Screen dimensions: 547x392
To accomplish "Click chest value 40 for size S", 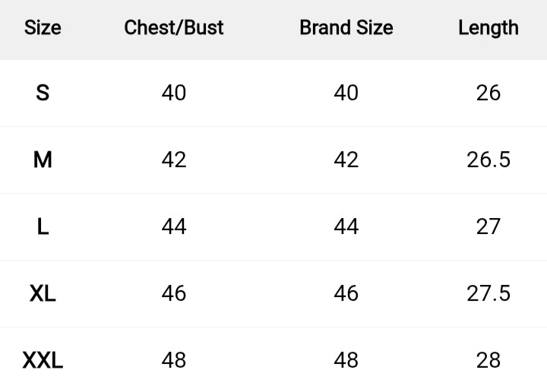I will coord(174,93).
